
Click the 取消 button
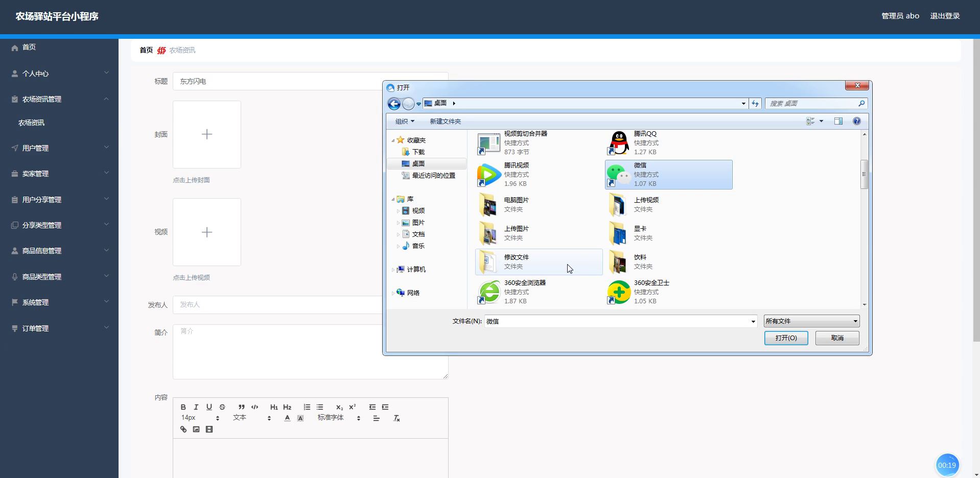(837, 338)
